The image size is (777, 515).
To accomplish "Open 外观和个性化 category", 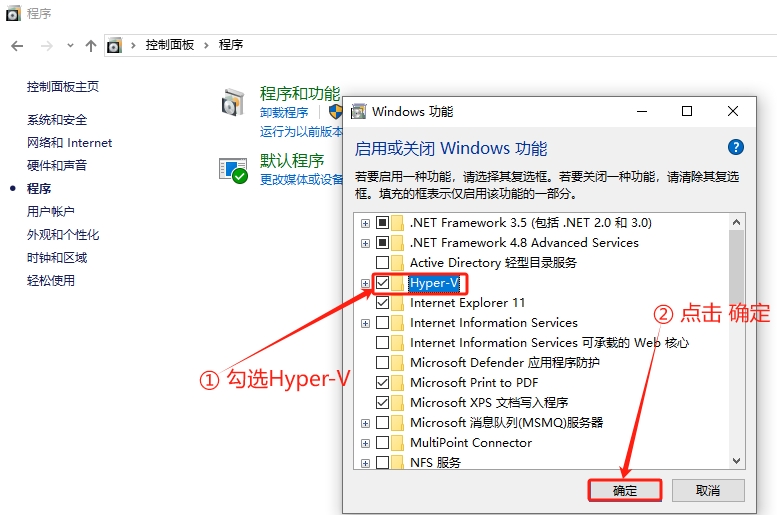I will pos(63,234).
